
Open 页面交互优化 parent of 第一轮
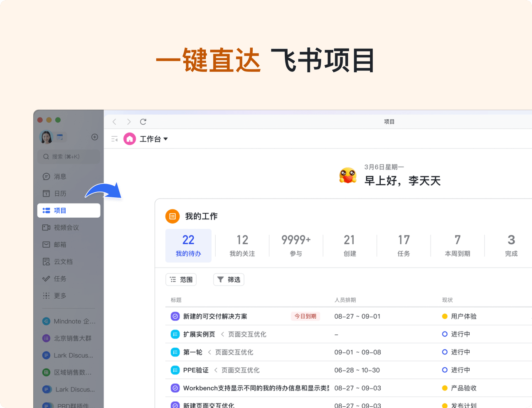pos(234,352)
